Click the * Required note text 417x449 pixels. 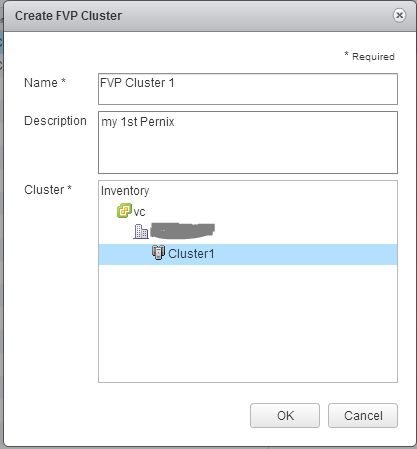tap(369, 56)
